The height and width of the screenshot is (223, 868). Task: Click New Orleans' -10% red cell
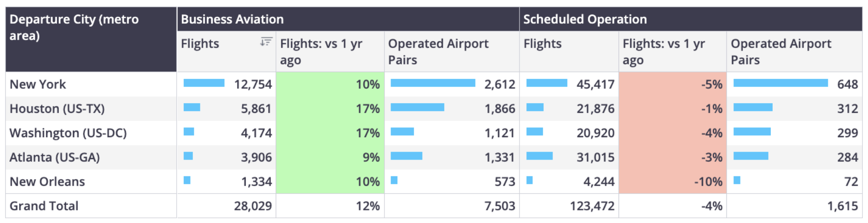[672, 181]
